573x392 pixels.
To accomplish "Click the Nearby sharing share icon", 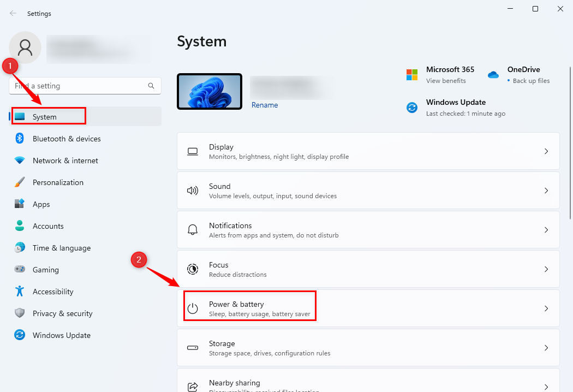I will click(193, 387).
